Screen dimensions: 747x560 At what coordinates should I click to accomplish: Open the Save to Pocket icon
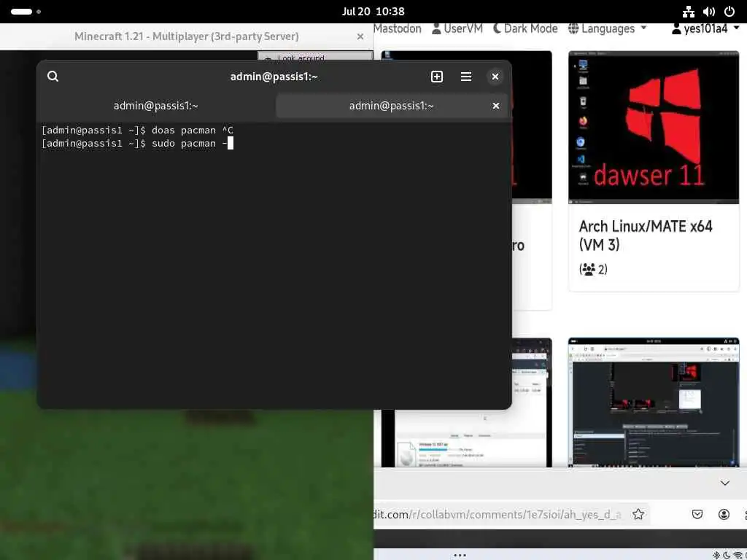(x=697, y=514)
